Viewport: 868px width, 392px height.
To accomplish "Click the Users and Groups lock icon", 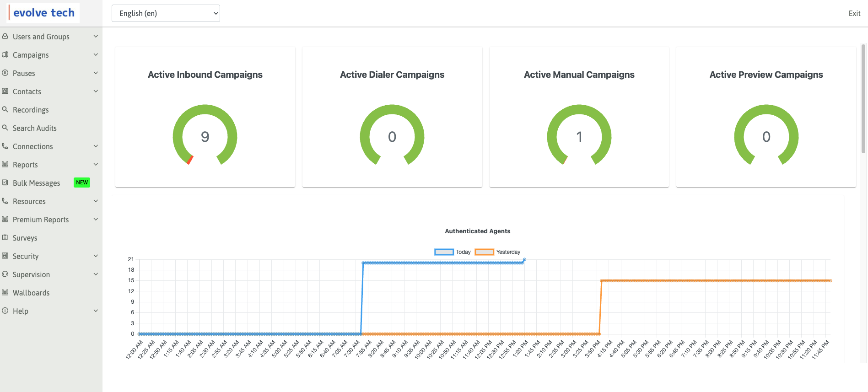I will click(x=5, y=36).
